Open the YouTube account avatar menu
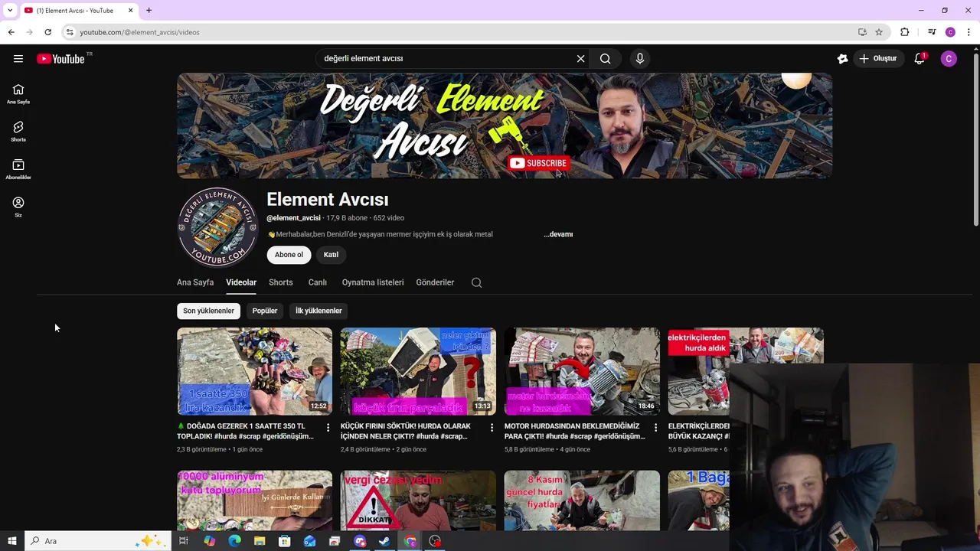 click(949, 58)
